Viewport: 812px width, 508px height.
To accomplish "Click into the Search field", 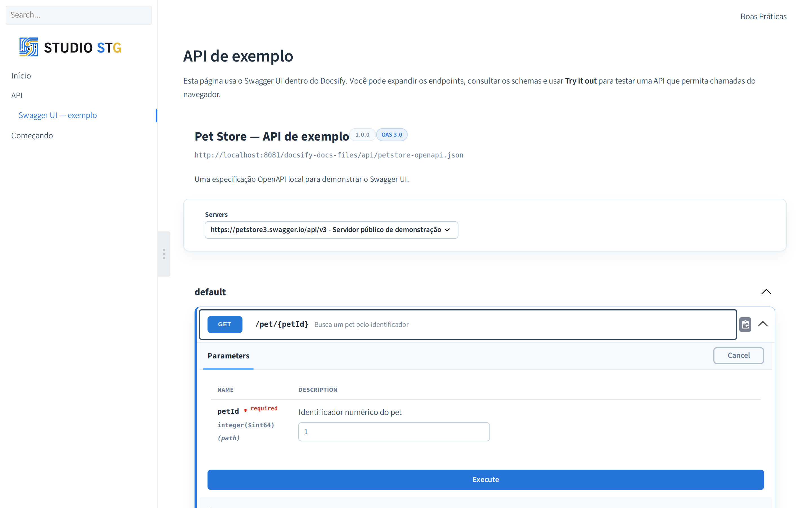I will point(78,15).
